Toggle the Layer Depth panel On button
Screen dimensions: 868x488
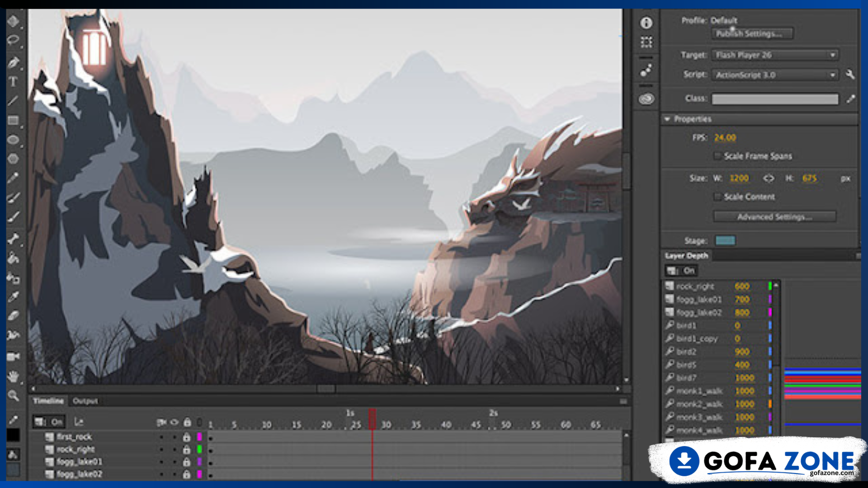[x=681, y=271]
